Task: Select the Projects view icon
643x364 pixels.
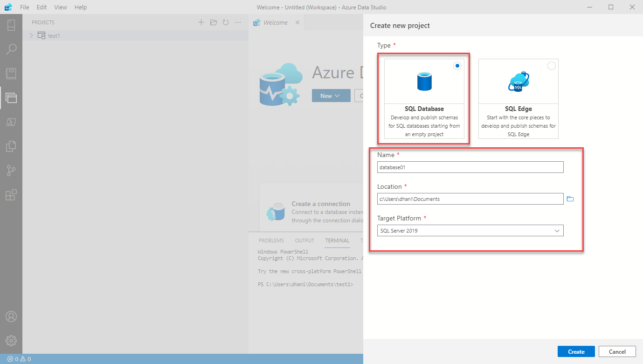Action: (11, 98)
